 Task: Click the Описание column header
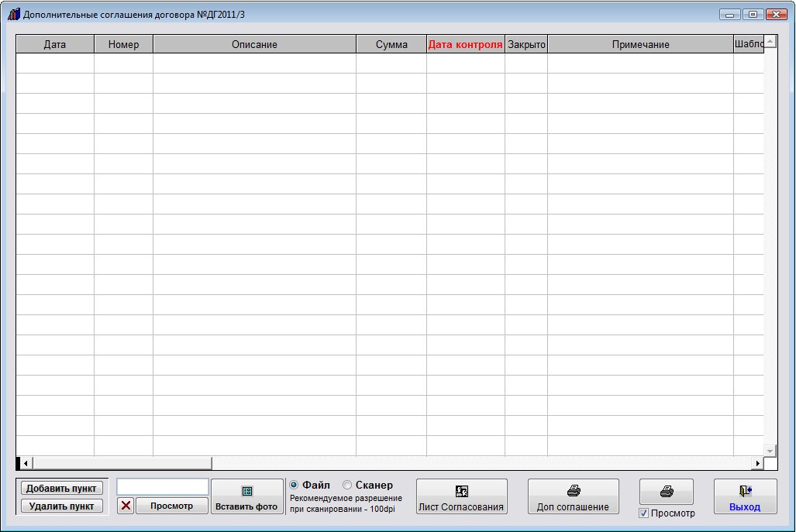254,44
